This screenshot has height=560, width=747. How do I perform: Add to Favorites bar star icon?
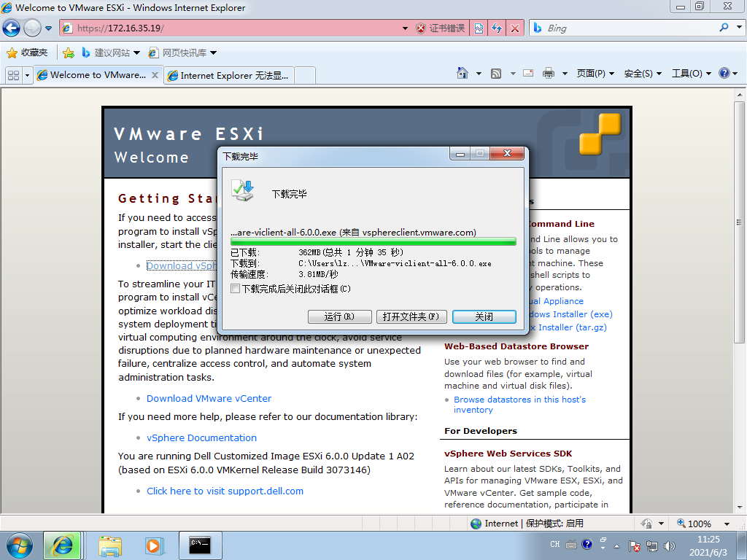(69, 52)
